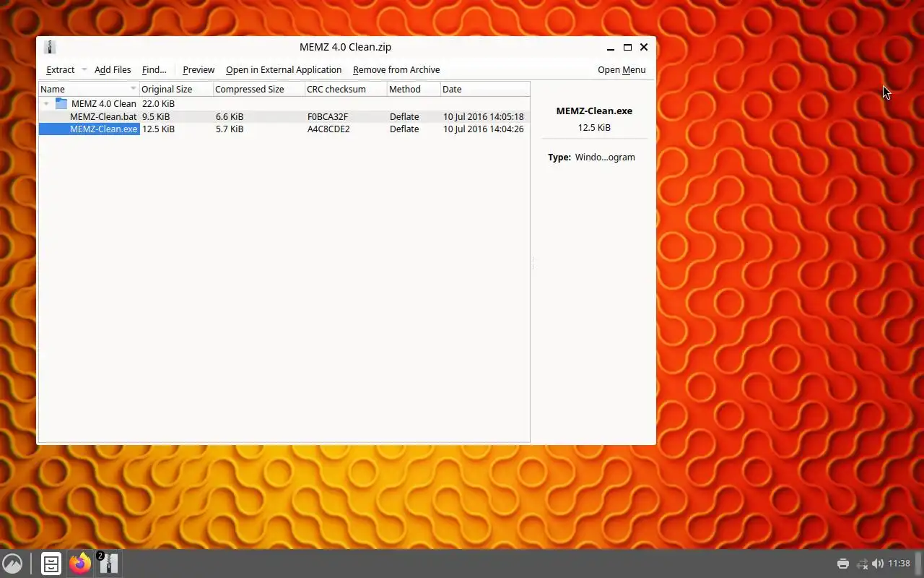Click the 22.0 KiB folder size
Screen dimensions: 924x578
tap(158, 103)
